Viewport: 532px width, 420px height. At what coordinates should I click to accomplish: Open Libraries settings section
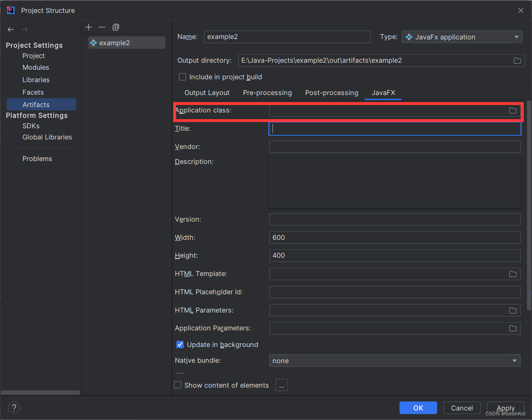click(x=36, y=80)
